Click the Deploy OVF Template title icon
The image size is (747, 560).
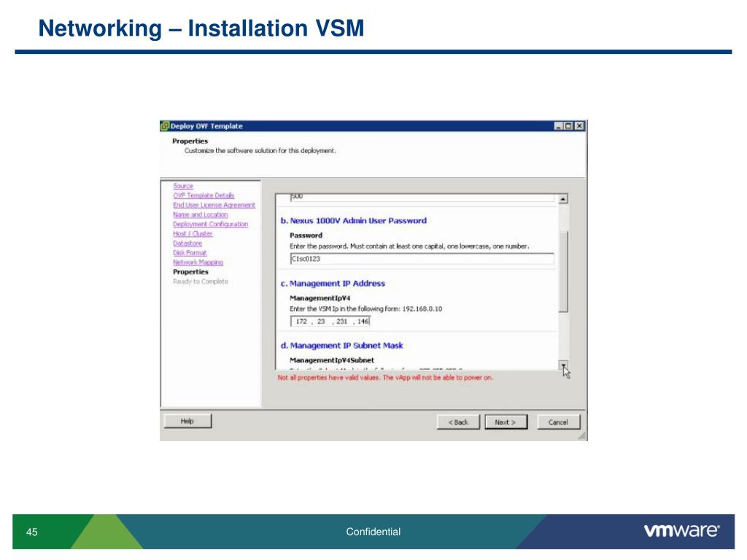click(165, 126)
